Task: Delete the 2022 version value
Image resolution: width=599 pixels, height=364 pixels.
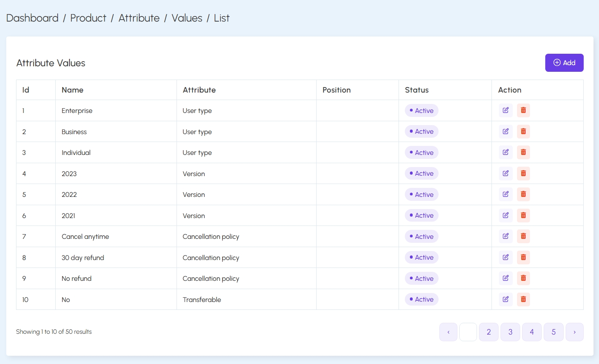Action: click(x=523, y=194)
